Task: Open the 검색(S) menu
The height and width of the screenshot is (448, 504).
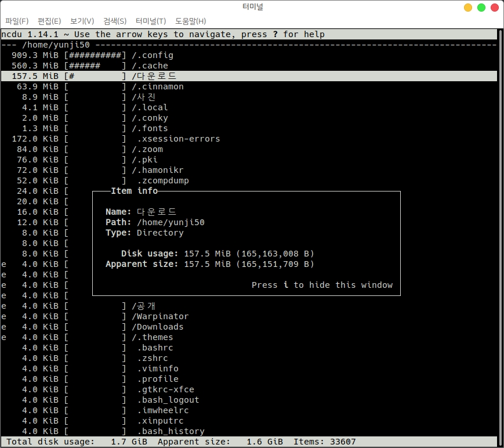Action: pyautogui.click(x=115, y=21)
